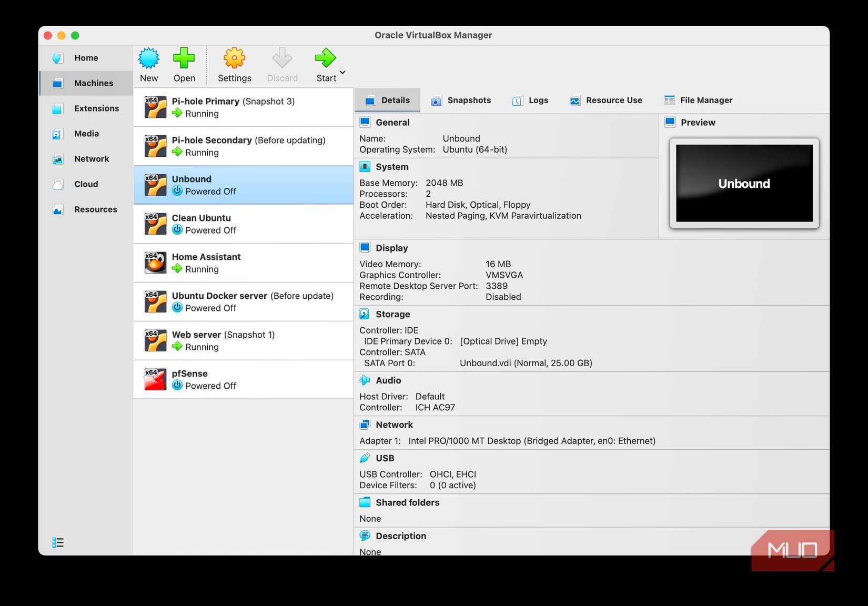Open the File Manager tab
Screen dimensions: 868x606
698,100
